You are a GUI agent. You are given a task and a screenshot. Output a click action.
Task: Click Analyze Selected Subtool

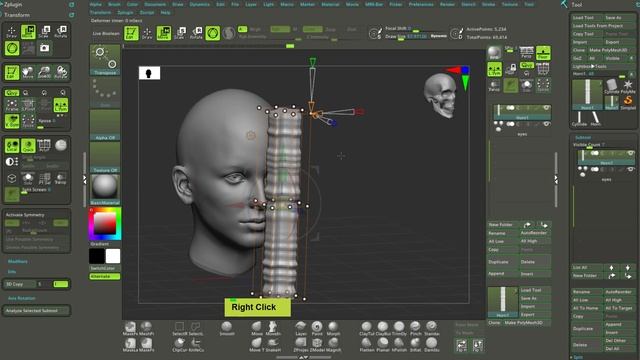[x=36, y=311]
